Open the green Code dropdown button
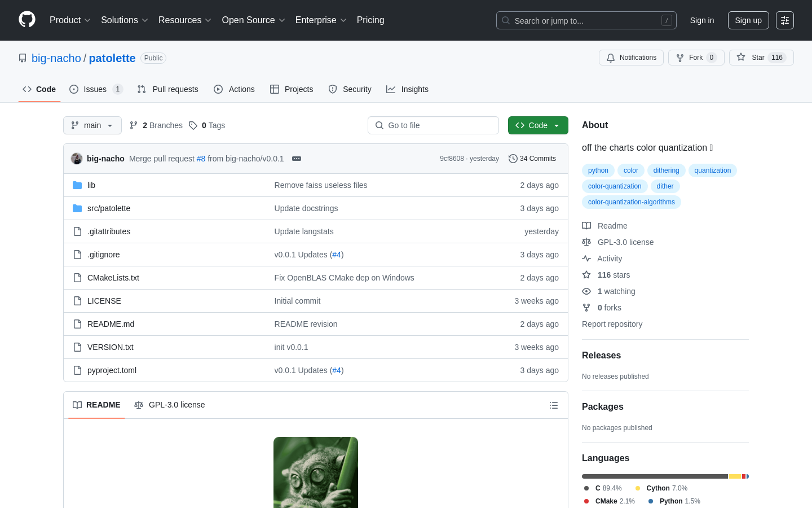Screen dimensions: 812x508 (538, 125)
